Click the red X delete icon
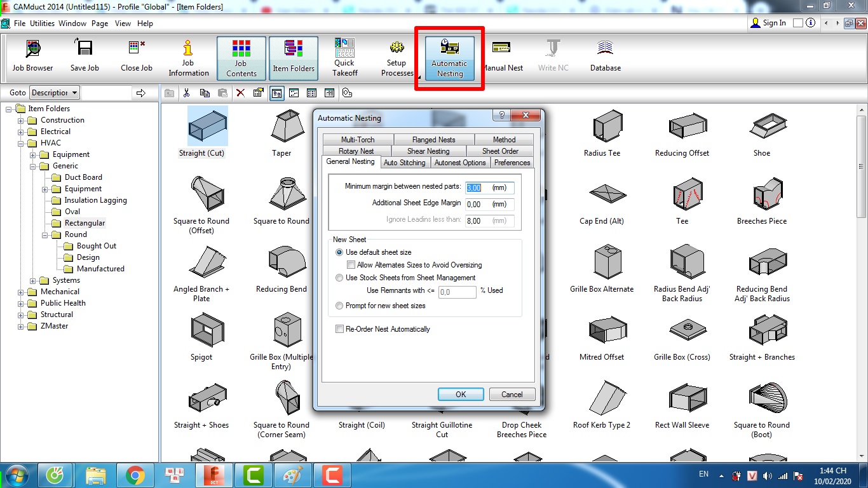Viewport: 868px width, 488px height. click(x=240, y=93)
